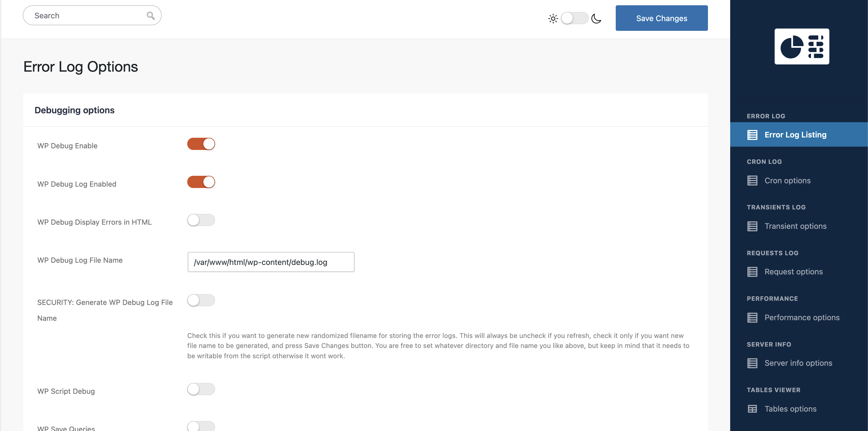Click the WP Debug Log File Name field
Screen dimensions: 868x431
271,262
